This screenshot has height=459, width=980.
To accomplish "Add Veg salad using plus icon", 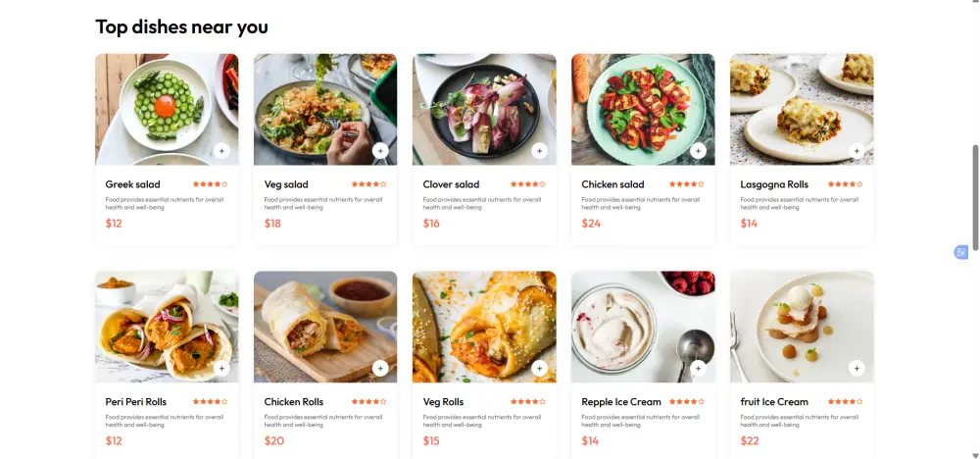I will coord(380,151).
